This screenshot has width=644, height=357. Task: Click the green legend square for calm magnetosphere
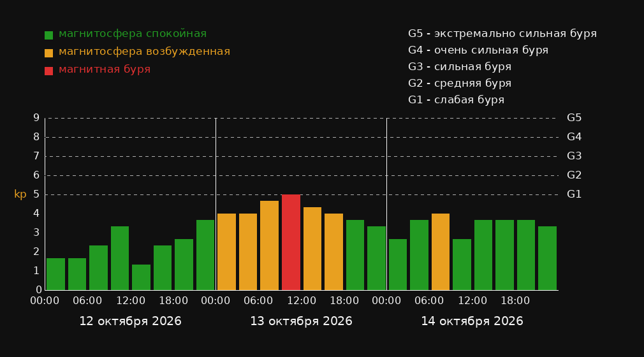coord(49,35)
